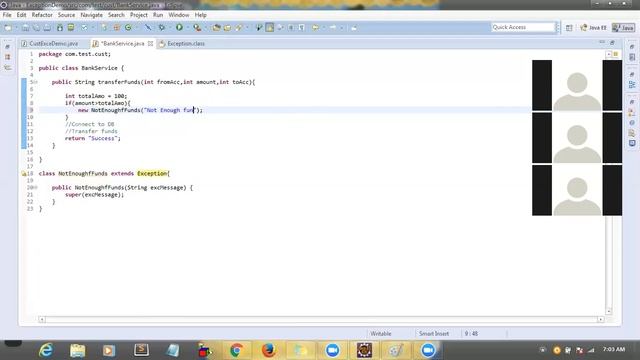Viewport: 640px width, 360px height.
Task: Open the File menu
Action: [7, 15]
